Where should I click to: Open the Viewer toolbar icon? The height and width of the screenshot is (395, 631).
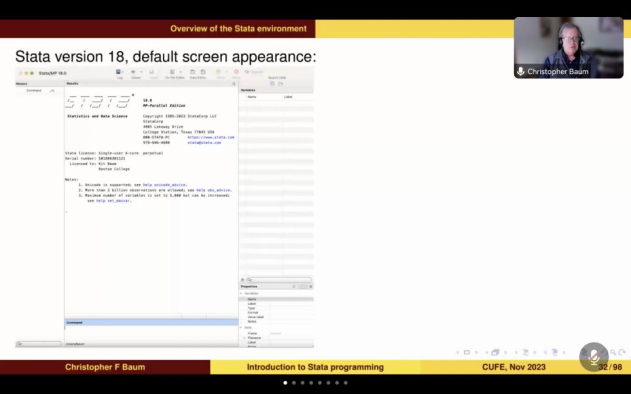(133, 72)
